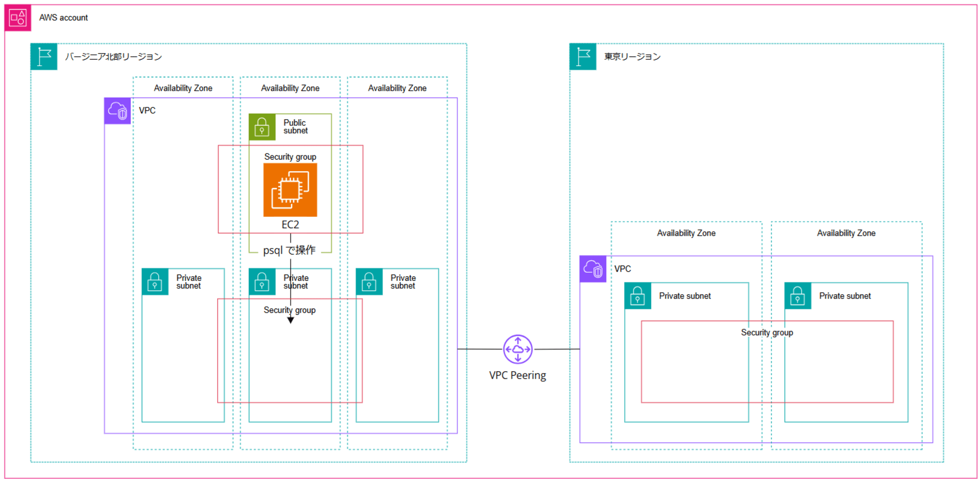Click 'VPC' label in the Tokyo region
This screenshot has height=479, width=980.
tap(623, 269)
